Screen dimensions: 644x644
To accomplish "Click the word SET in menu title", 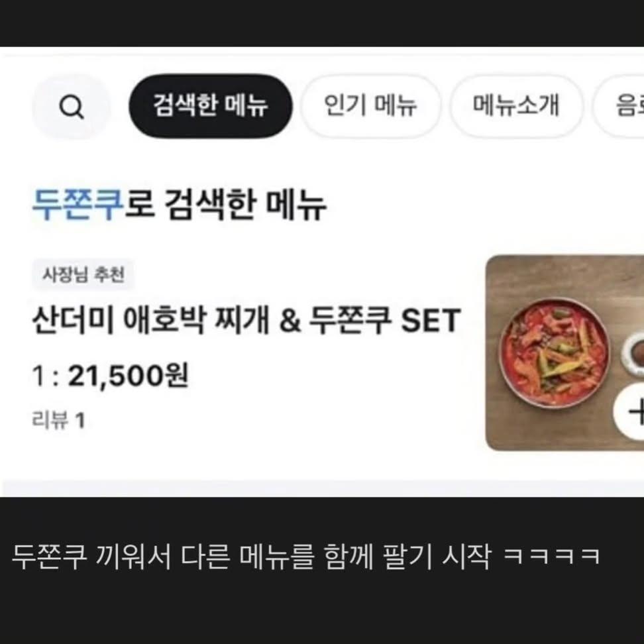I will pos(430,321).
